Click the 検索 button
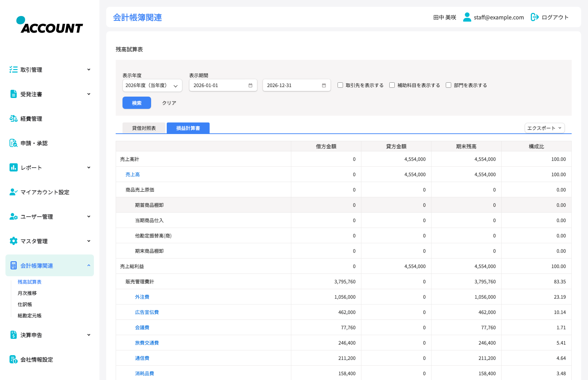Viewport: 588px width, 380px height. [137, 103]
